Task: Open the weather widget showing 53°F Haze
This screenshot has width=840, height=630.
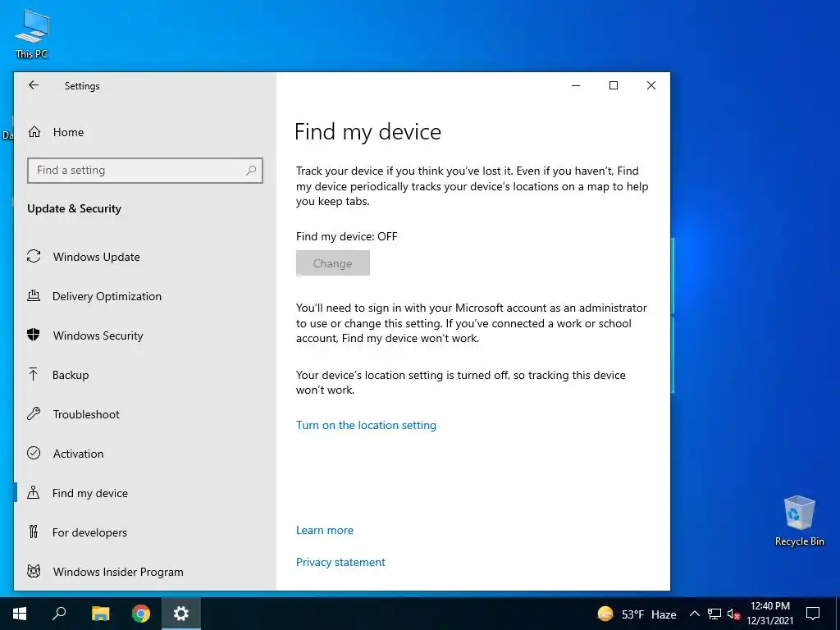Action: (x=637, y=614)
